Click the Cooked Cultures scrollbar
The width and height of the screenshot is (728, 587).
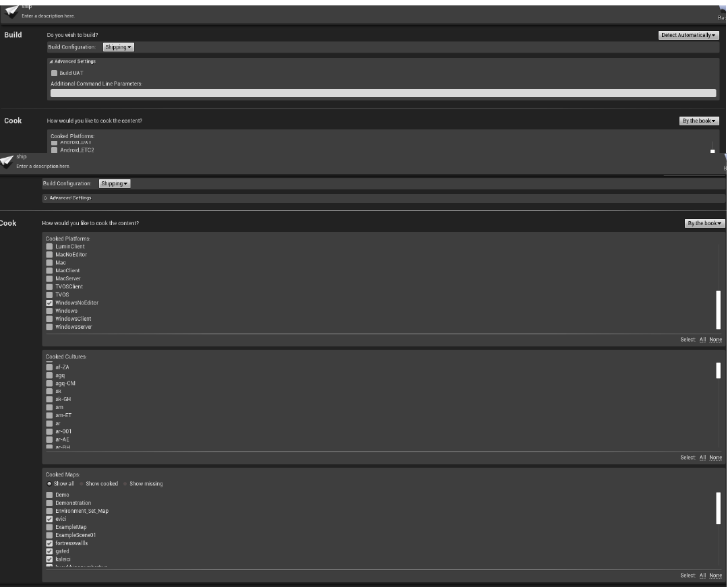718,369
